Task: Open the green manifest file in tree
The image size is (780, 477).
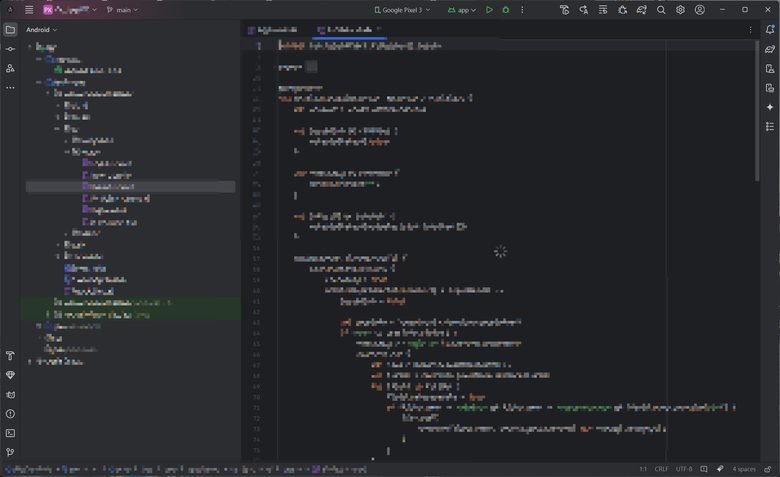Action: coord(88,70)
